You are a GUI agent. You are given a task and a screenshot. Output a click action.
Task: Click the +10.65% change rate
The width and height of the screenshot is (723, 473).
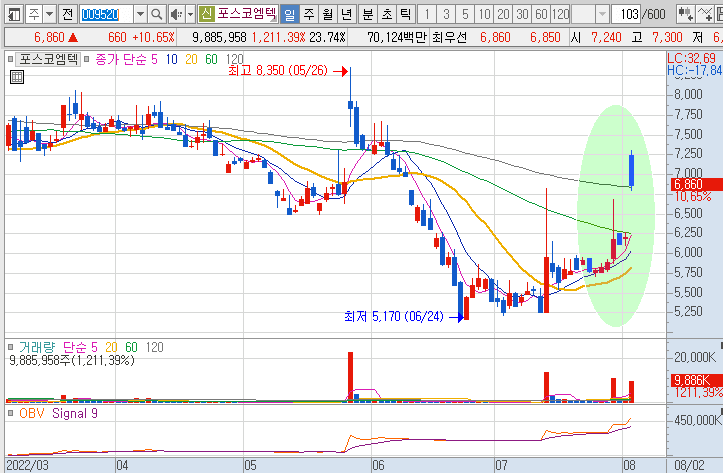coord(153,37)
